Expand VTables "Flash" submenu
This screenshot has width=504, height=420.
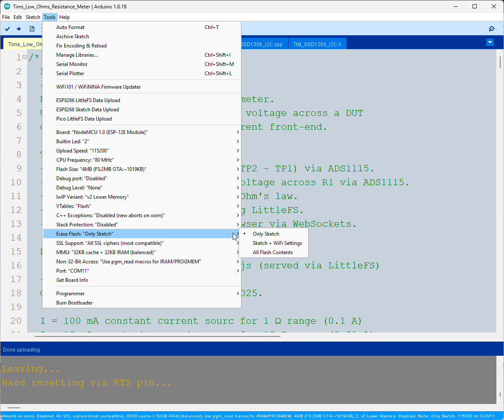(x=142, y=206)
